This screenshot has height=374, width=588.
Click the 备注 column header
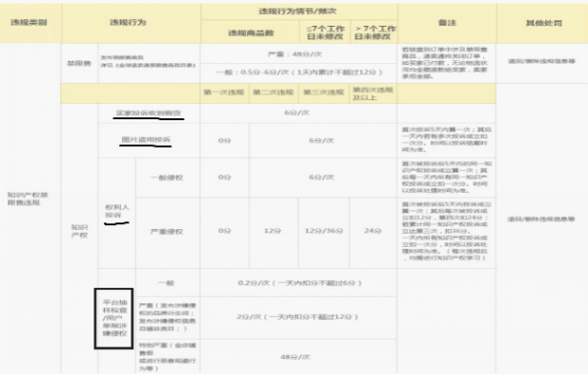point(447,23)
